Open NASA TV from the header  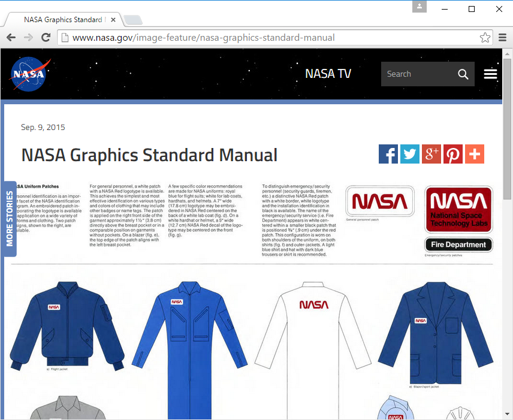[x=328, y=73]
